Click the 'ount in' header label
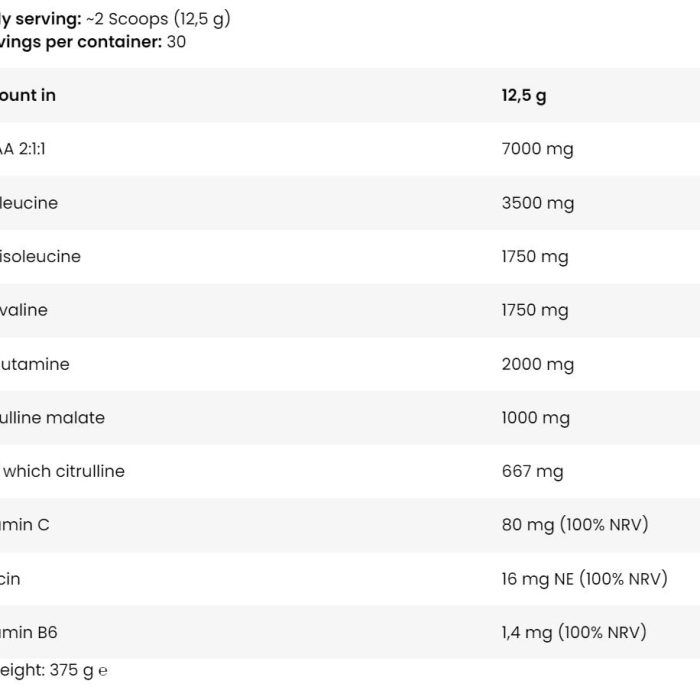Viewport: 700px width, 700px height. click(x=28, y=95)
